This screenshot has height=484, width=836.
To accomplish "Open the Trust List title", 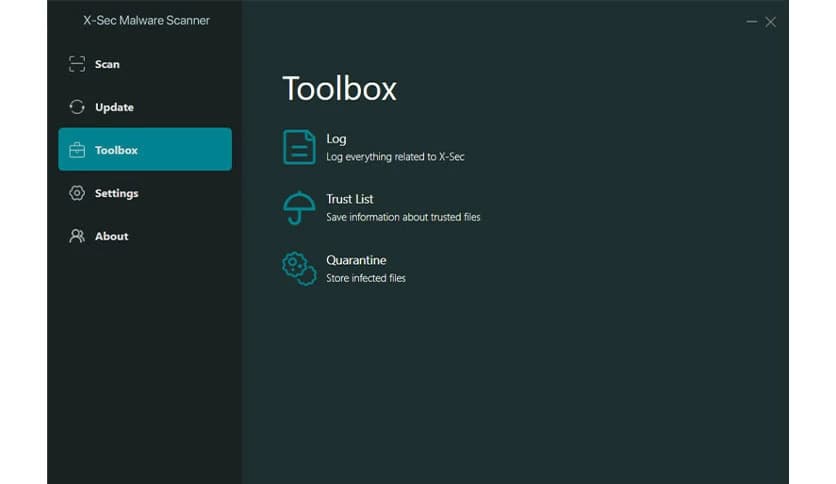I will point(350,199).
